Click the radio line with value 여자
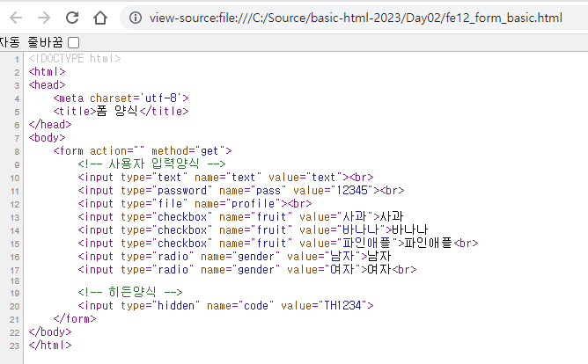 pyautogui.click(x=247, y=270)
